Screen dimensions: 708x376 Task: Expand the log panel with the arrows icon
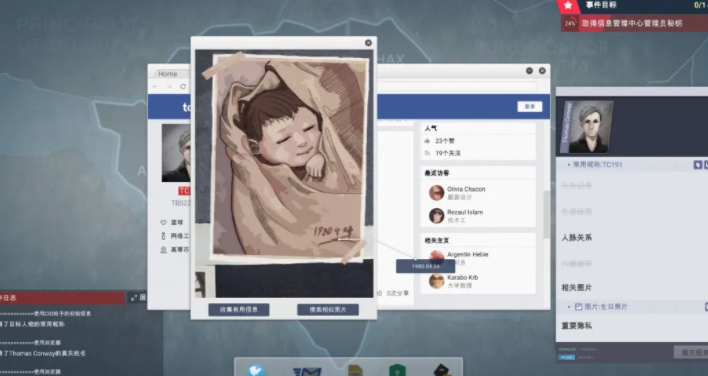pyautogui.click(x=134, y=297)
